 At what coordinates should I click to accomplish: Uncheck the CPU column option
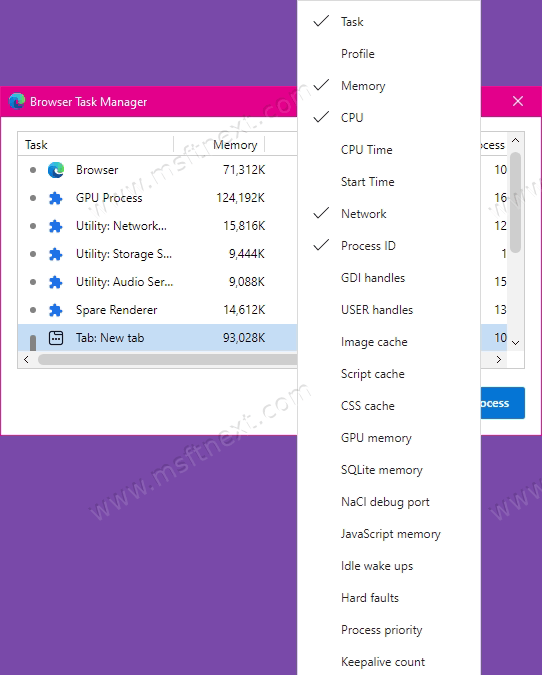[x=389, y=118]
